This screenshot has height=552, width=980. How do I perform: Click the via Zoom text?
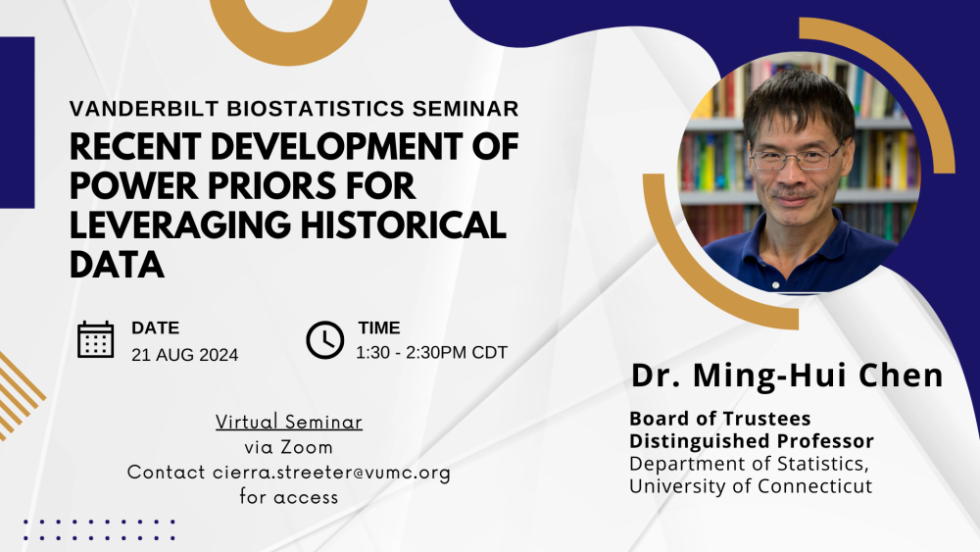pos(288,447)
